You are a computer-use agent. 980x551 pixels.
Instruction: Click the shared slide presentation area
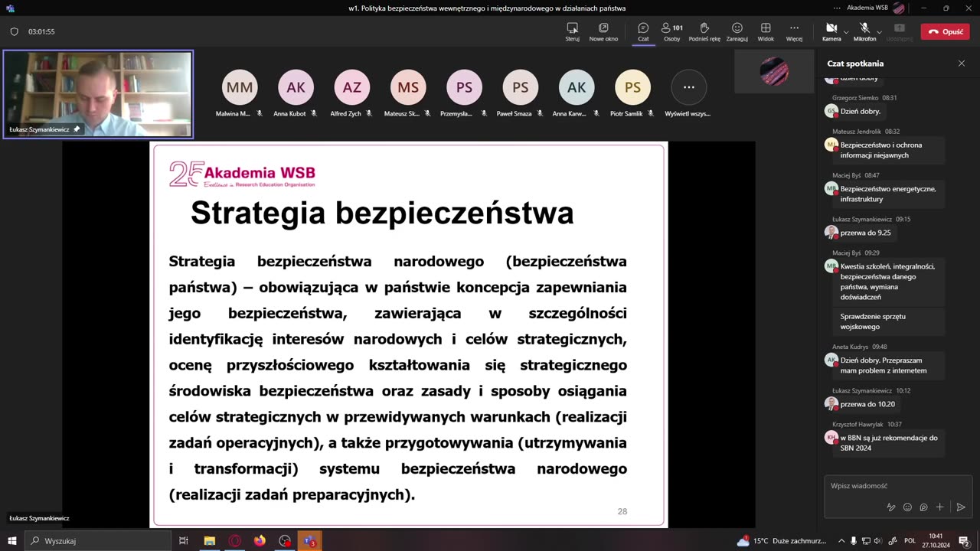tap(409, 334)
